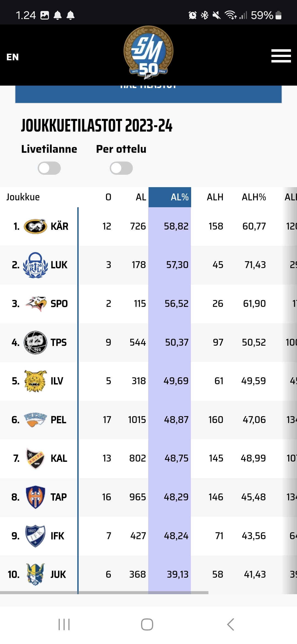Toggle the Per ottelu switch
Screen dimensions: 297x644
(x=121, y=168)
